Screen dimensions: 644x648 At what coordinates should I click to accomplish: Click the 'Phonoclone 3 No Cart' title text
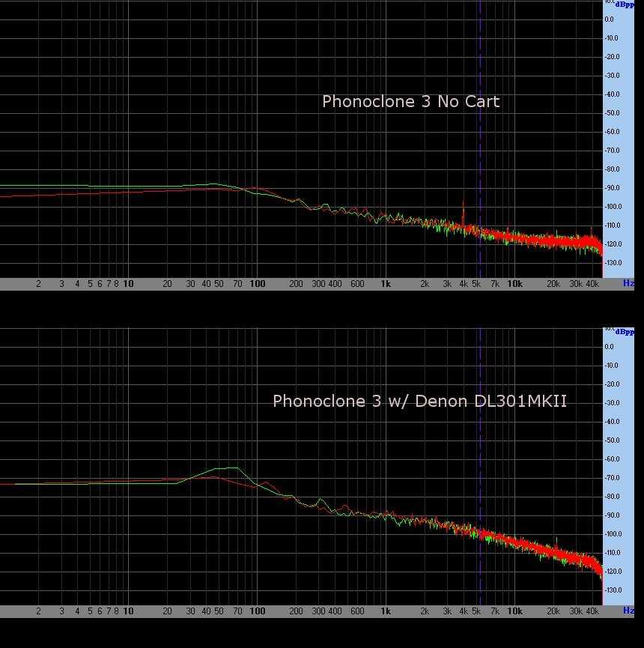(410, 102)
